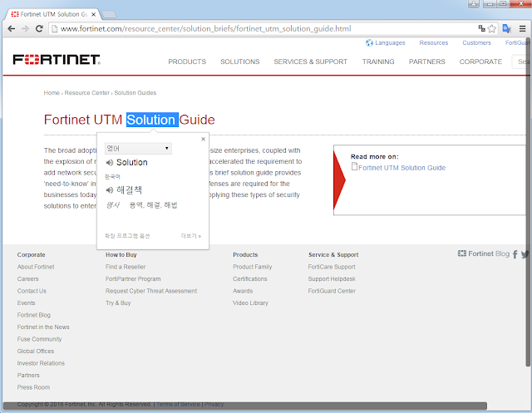
Task: Open the PRODUCTS menu
Action: pyautogui.click(x=187, y=61)
